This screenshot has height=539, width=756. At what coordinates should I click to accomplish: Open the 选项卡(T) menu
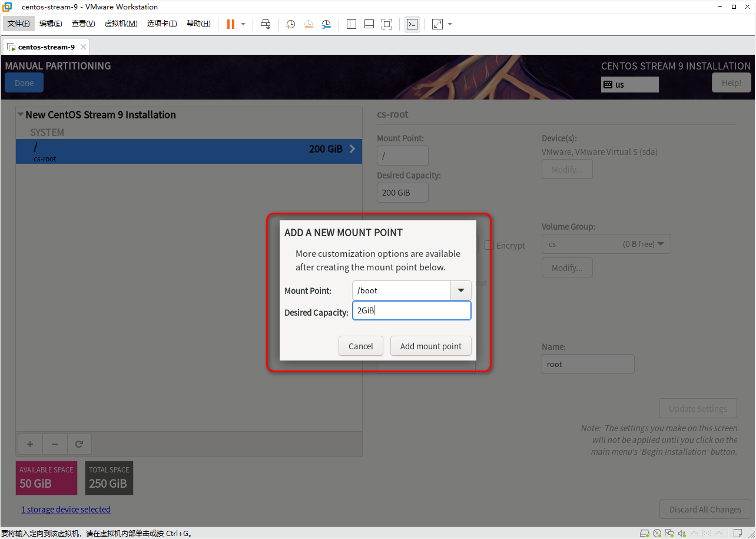tap(162, 24)
